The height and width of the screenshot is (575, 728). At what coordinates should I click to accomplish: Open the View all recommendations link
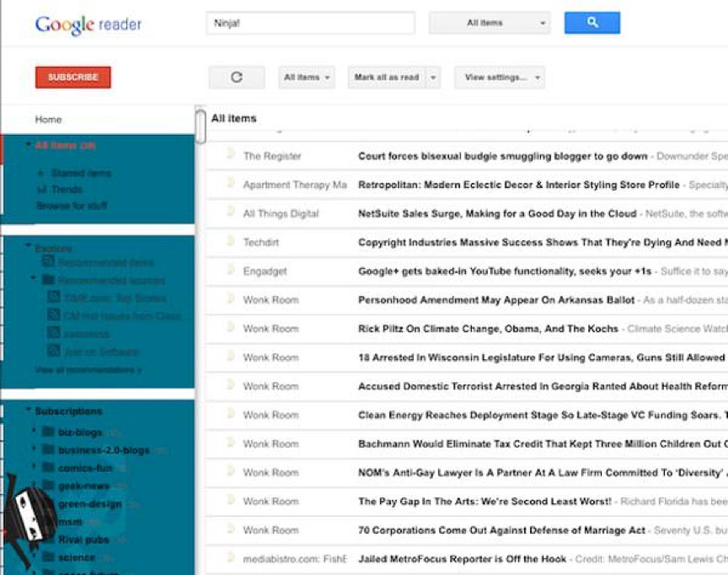tap(88, 370)
